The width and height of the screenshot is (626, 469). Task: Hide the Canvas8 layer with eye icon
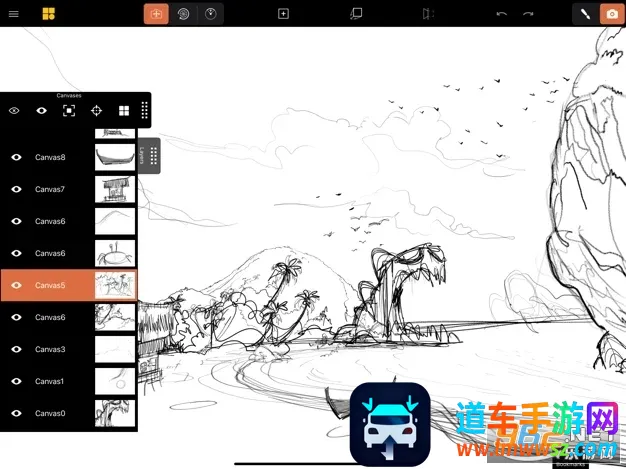point(16,158)
